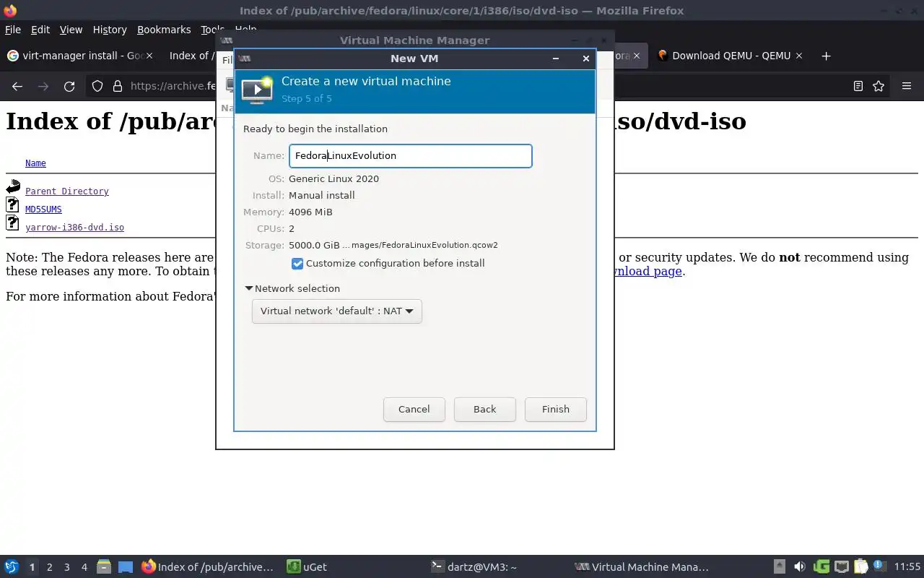Click the Install value Manual install
Viewport: 924px width, 578px height.
[321, 195]
